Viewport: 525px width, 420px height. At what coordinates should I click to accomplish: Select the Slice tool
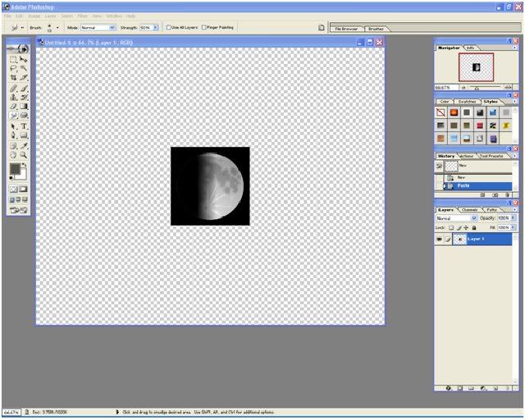coord(24,77)
